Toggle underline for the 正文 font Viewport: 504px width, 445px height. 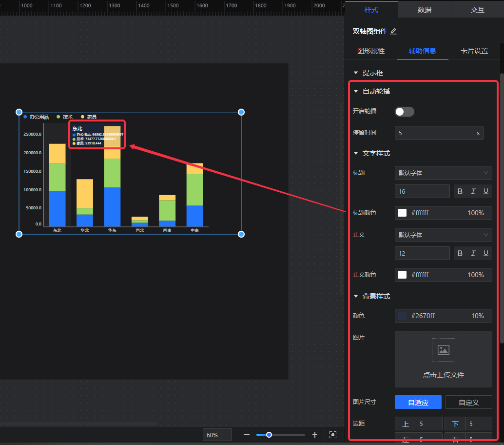pos(485,254)
